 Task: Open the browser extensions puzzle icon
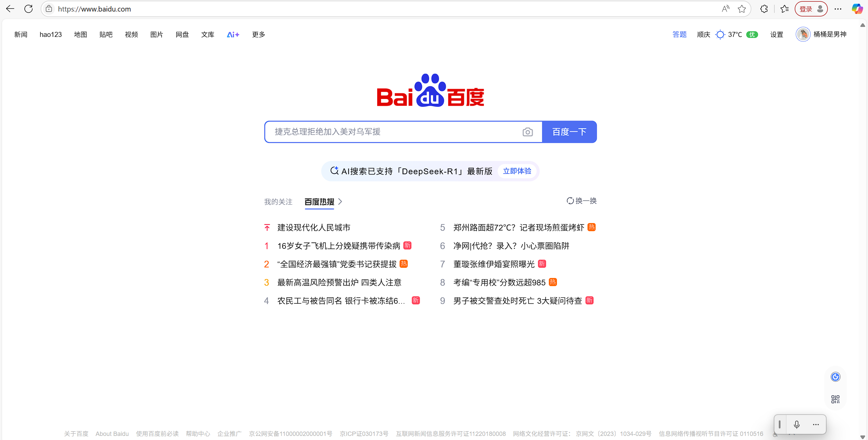pyautogui.click(x=764, y=9)
